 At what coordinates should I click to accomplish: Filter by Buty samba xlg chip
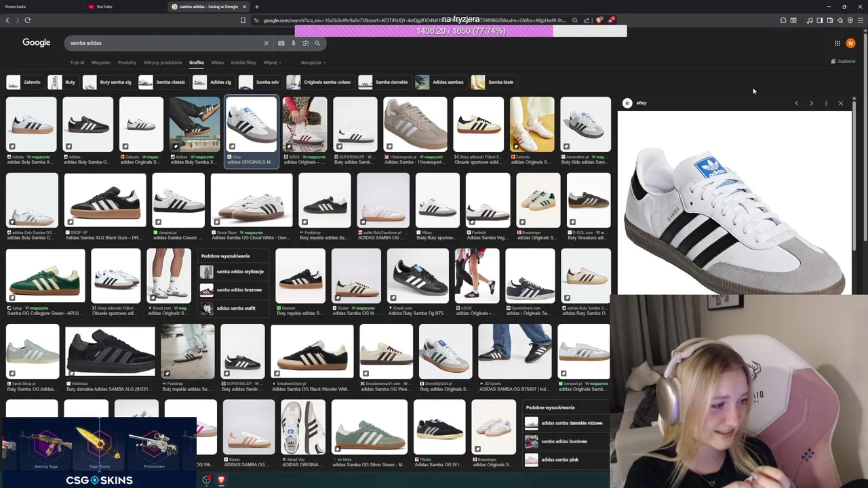coord(108,82)
